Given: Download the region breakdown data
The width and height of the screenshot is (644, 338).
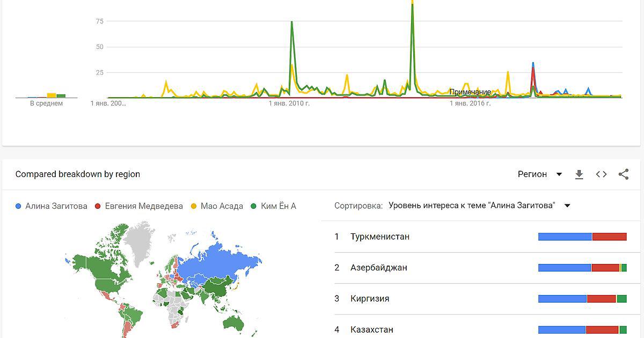Looking at the screenshot, I should [579, 174].
